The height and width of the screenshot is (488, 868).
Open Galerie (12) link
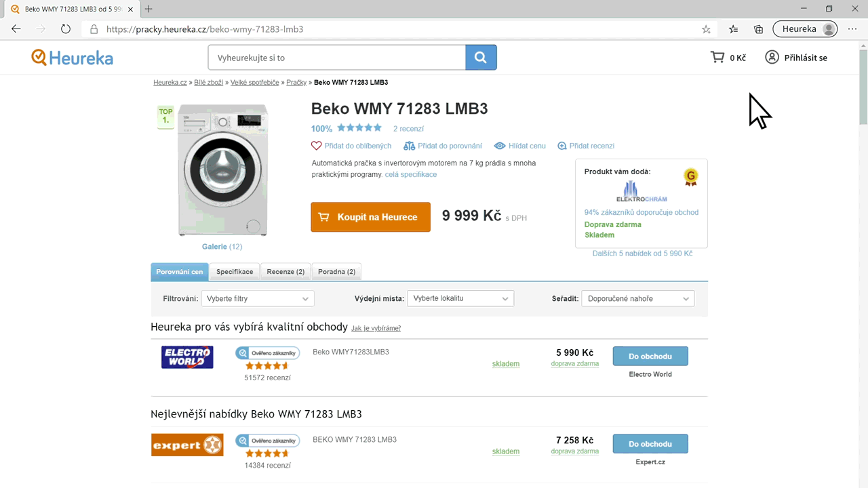[x=222, y=247]
